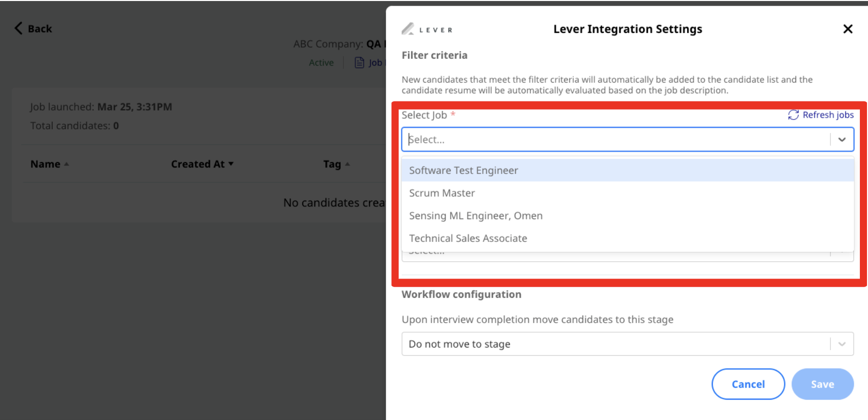The image size is (868, 420).
Task: Close the Lever Integration Settings panel
Action: point(848,29)
